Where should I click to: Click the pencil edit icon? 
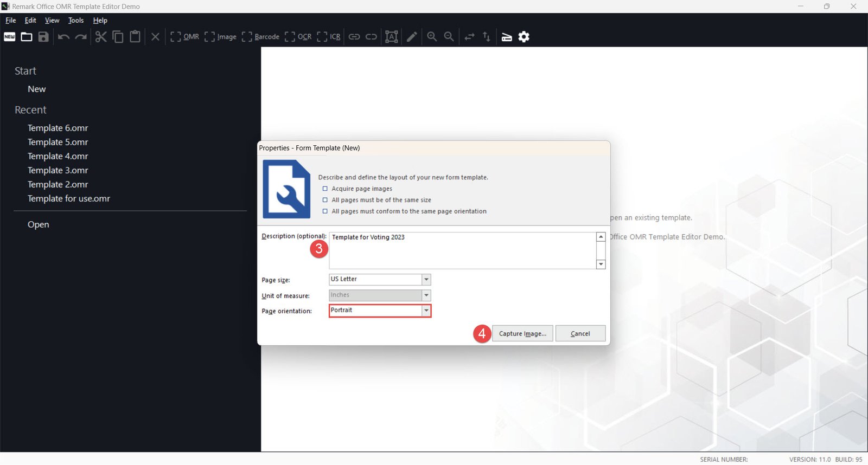pyautogui.click(x=412, y=37)
